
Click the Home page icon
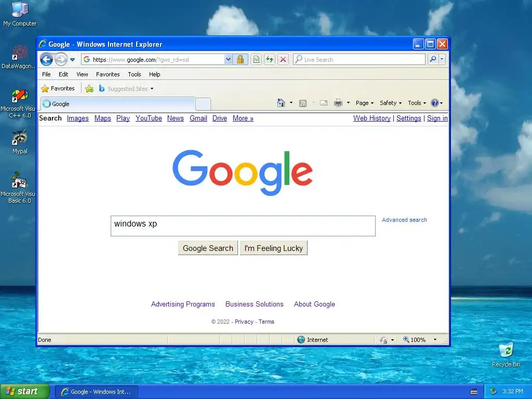(281, 103)
